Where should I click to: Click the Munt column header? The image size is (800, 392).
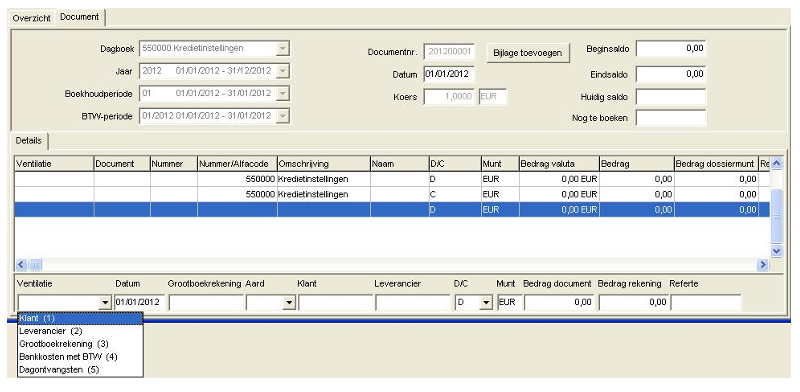pos(499,164)
